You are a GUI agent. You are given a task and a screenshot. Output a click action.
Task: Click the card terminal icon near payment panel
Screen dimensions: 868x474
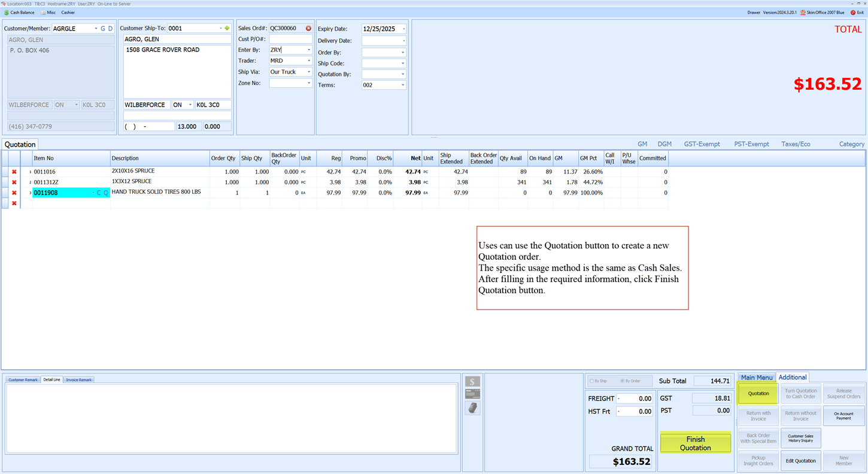pos(472,408)
